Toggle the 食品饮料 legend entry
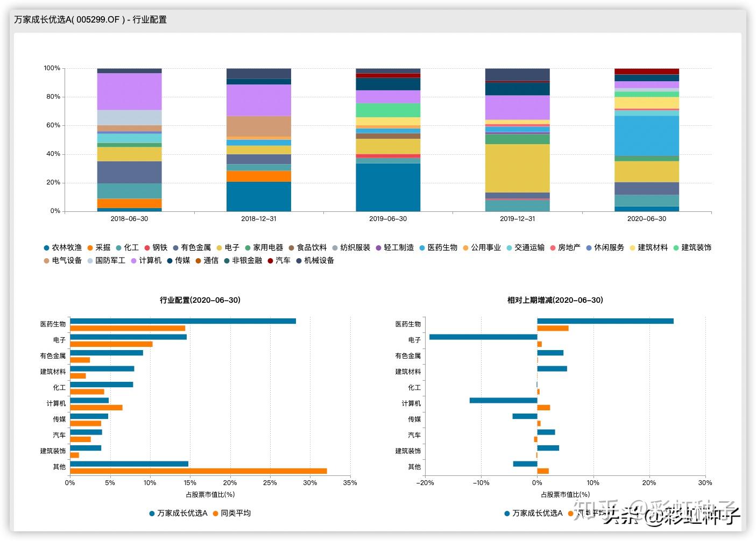The width and height of the screenshot is (756, 541). pyautogui.click(x=308, y=247)
